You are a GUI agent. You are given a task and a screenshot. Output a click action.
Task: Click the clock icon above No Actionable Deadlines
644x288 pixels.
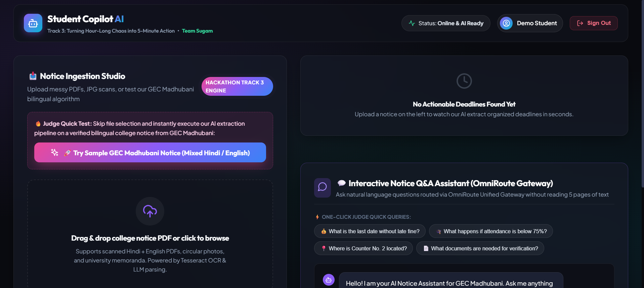point(464,81)
